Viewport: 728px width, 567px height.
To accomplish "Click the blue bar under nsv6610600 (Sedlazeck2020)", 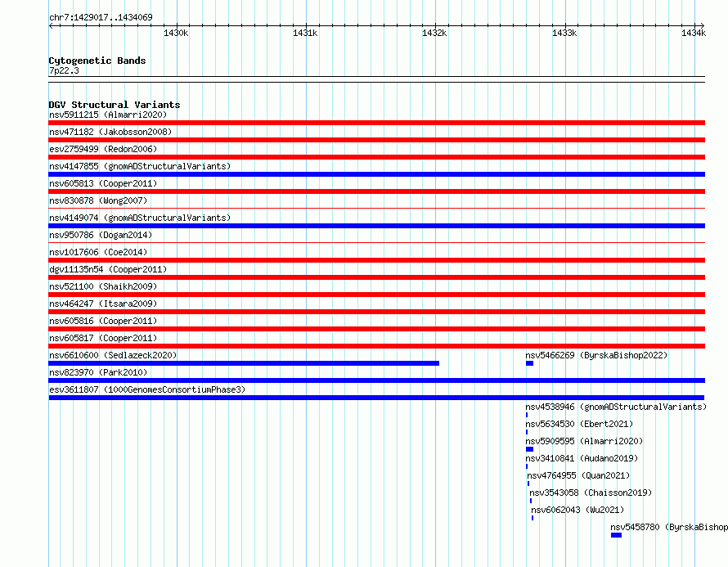I will pos(244,363).
